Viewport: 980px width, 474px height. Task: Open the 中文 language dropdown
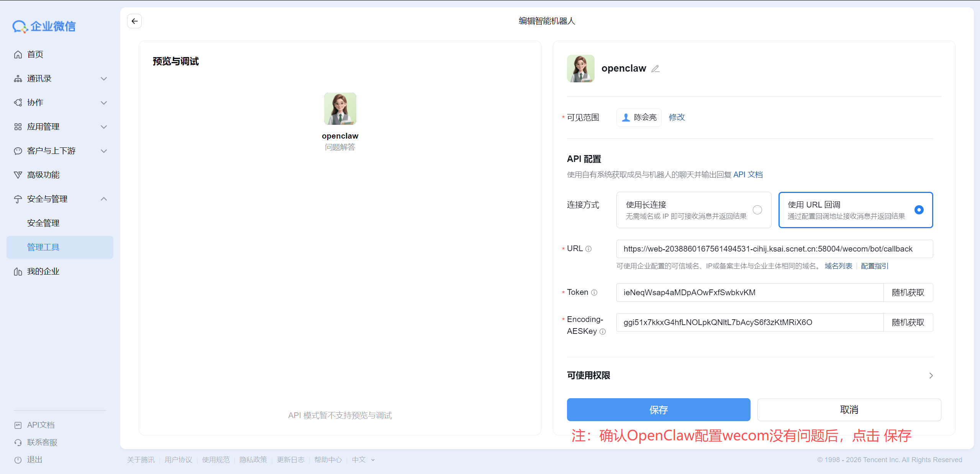pyautogui.click(x=363, y=459)
